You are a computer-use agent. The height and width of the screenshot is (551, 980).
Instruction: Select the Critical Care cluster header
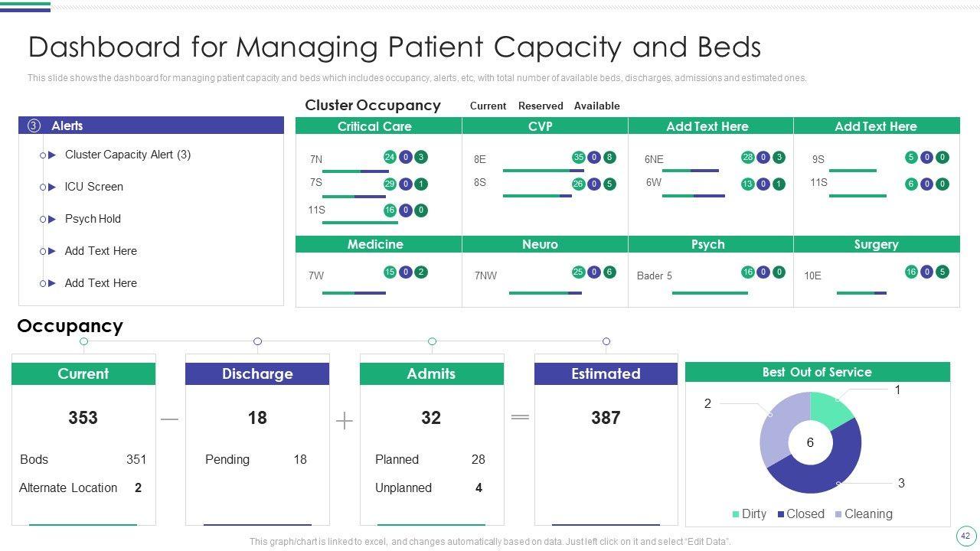click(374, 126)
